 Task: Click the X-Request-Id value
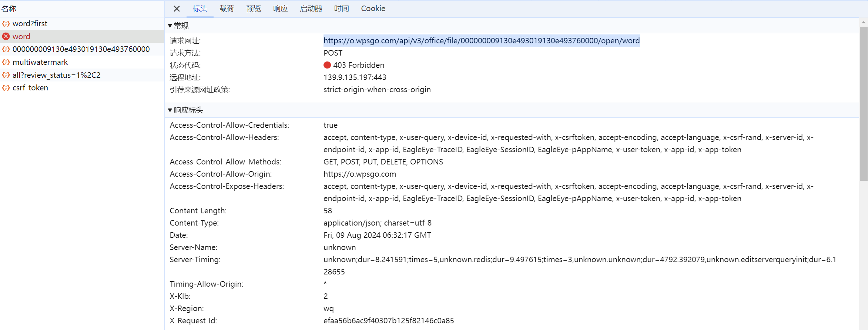click(x=389, y=321)
